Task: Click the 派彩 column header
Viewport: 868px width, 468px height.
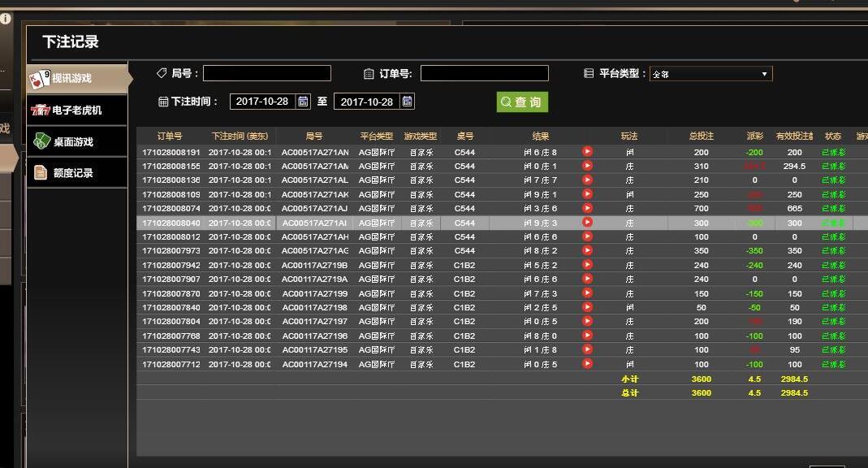Action: [x=754, y=136]
